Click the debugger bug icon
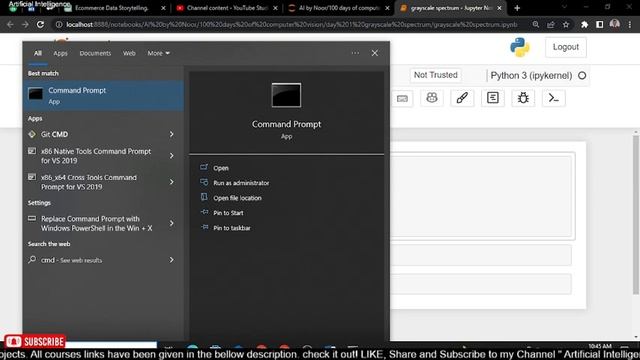Viewport: 640px width, 360px height. tap(523, 98)
